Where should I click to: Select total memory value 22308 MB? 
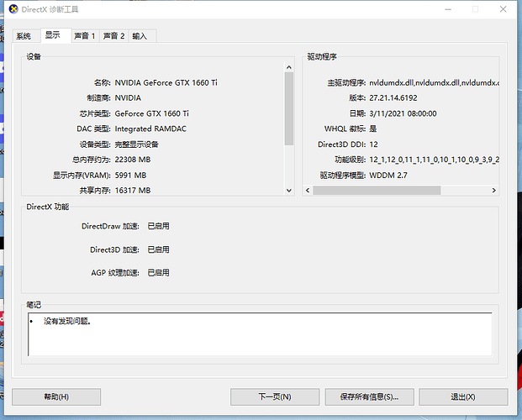(133, 160)
